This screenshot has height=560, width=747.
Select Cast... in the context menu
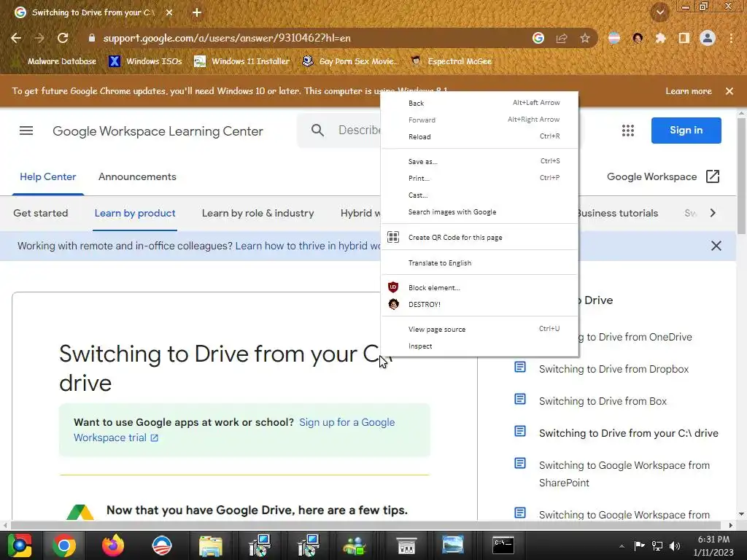tap(480, 195)
